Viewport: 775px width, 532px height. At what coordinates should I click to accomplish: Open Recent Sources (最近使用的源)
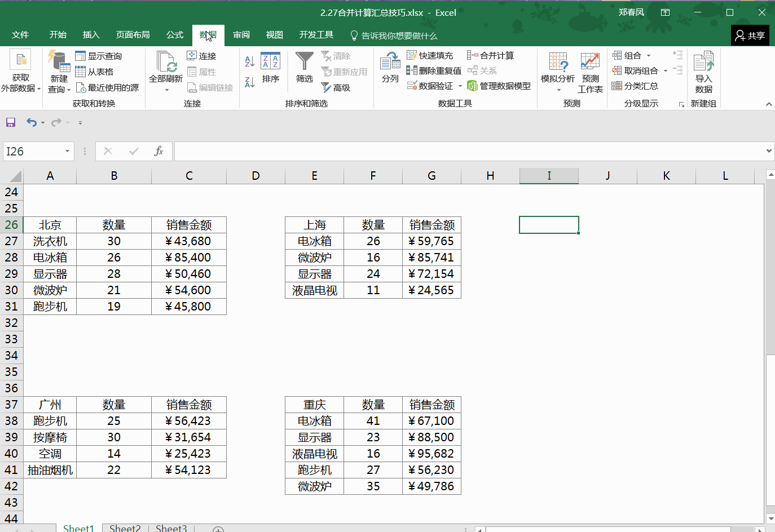[x=107, y=87]
